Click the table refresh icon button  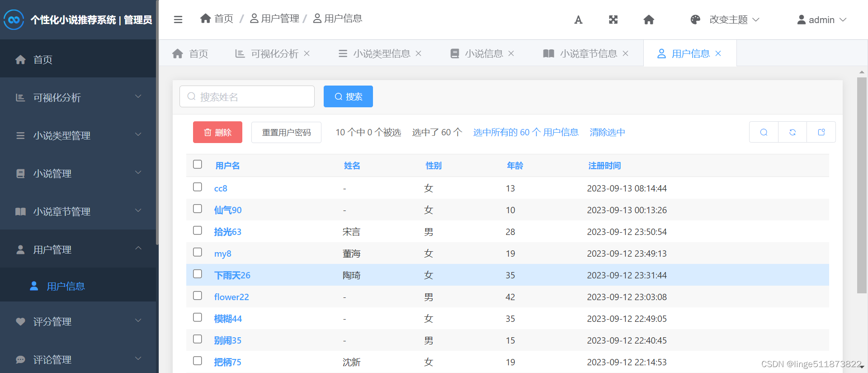793,132
